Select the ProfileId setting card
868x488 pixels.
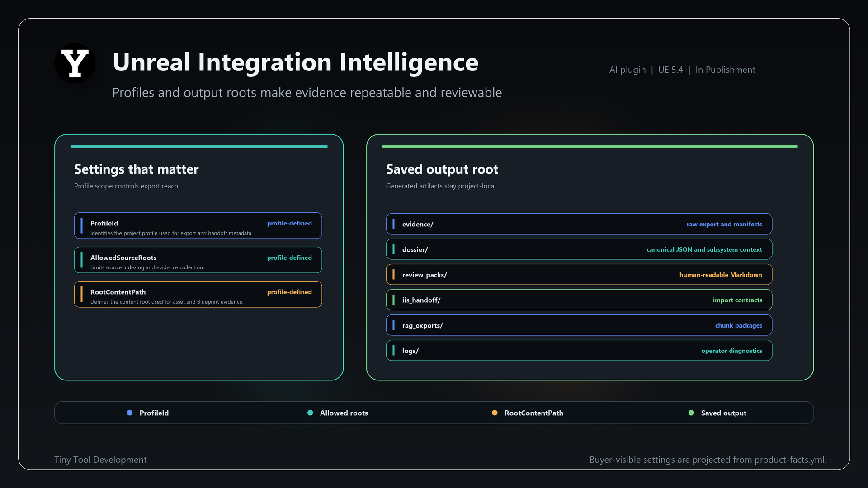point(198,225)
